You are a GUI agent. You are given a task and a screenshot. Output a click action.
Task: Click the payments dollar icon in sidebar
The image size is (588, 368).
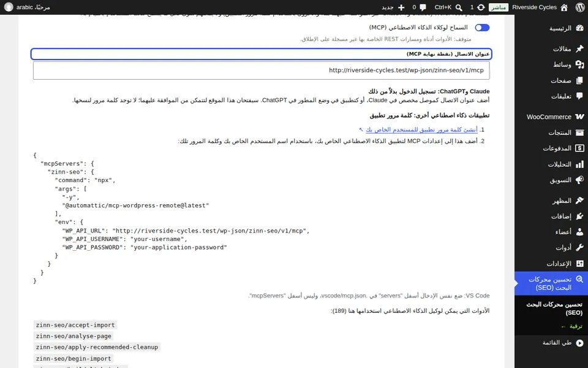point(580,148)
